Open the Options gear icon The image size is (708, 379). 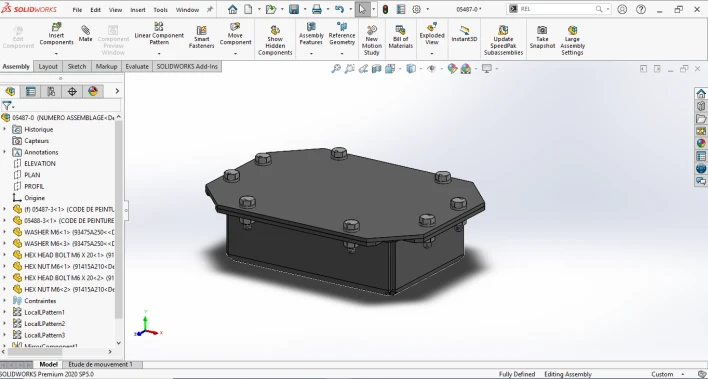coord(417,9)
